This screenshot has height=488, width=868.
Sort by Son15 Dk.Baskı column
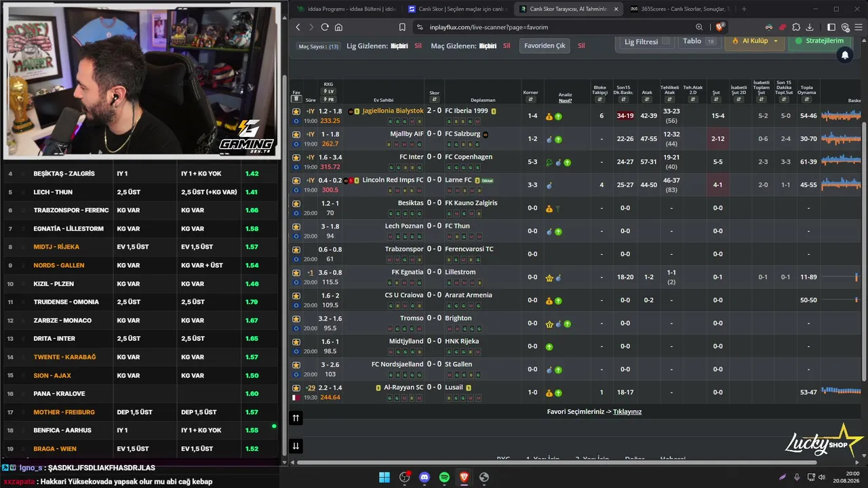pyautogui.click(x=625, y=100)
